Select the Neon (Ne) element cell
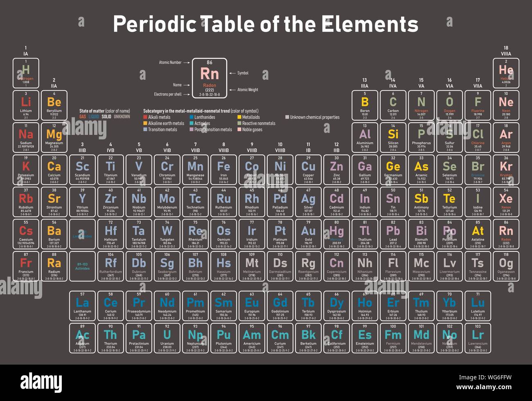This screenshot has height=401, width=532. [506, 105]
